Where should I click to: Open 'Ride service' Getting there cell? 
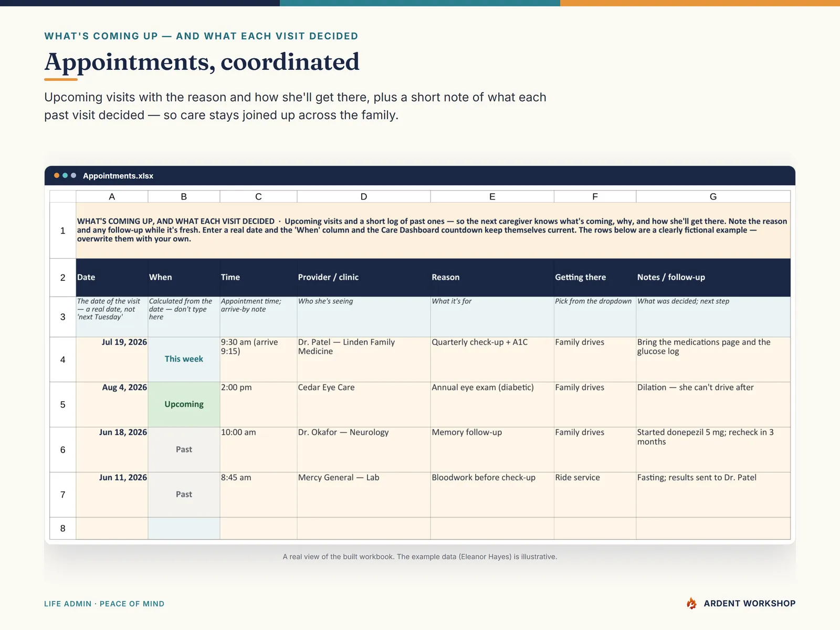click(x=595, y=495)
